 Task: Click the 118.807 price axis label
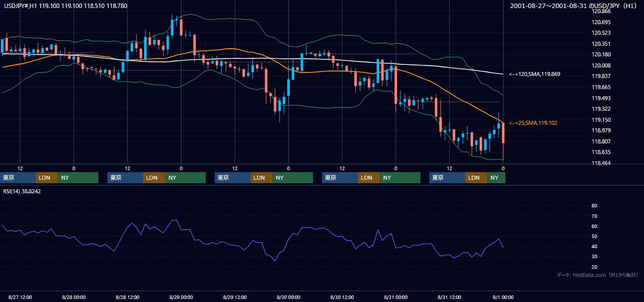pyautogui.click(x=602, y=141)
